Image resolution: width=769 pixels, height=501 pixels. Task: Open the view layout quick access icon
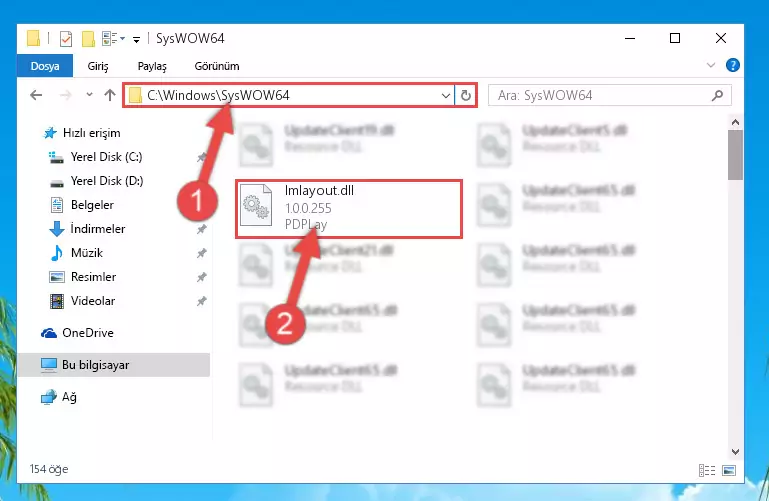point(110,38)
